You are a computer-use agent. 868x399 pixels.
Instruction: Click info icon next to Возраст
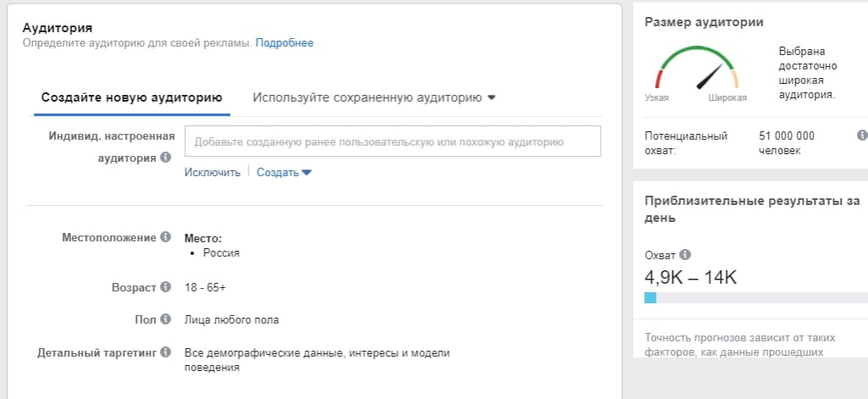click(x=165, y=287)
